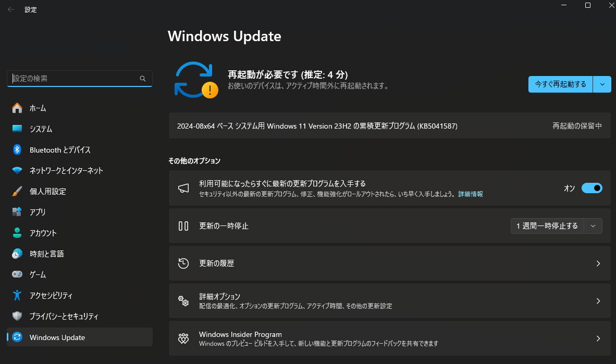Open 更新の履歴 by its row label
This screenshot has width=616, height=364.
point(216,263)
